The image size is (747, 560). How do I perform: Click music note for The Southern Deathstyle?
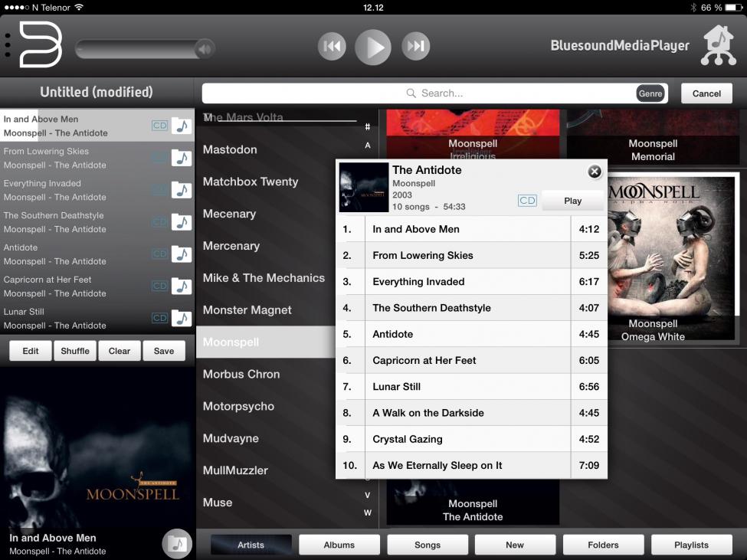(x=182, y=222)
